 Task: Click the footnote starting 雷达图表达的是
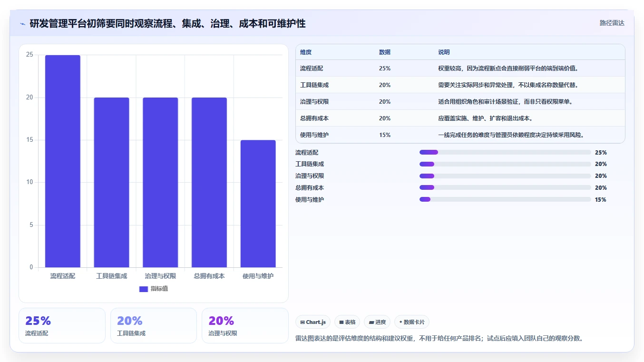pos(439,339)
